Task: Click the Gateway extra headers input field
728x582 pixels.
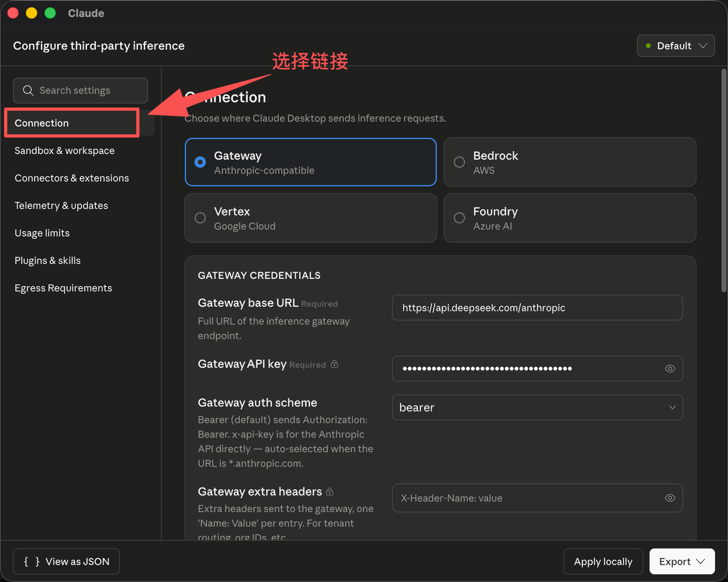Action: click(x=537, y=498)
